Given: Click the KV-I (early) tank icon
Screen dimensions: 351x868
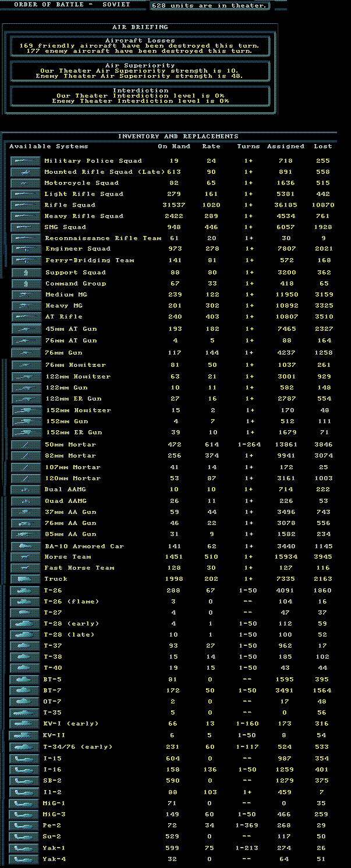Looking at the screenshot, I should (26, 724).
